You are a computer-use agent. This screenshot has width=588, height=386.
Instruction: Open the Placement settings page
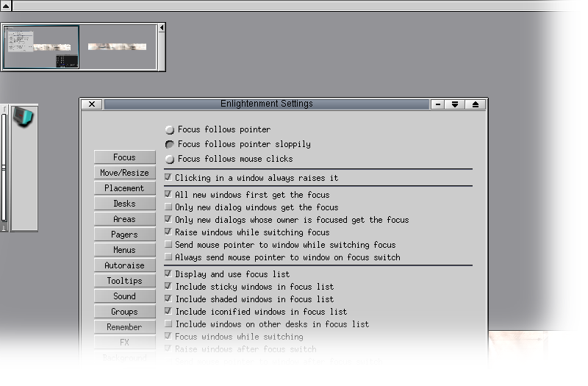(124, 187)
